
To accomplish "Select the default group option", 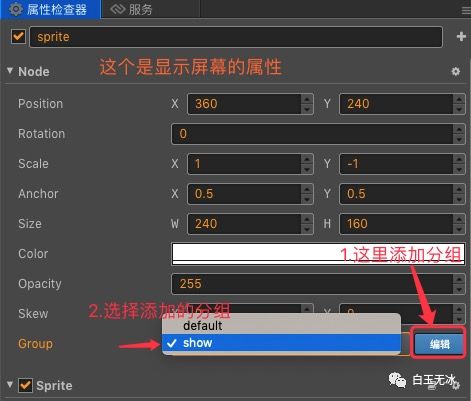I will click(281, 326).
